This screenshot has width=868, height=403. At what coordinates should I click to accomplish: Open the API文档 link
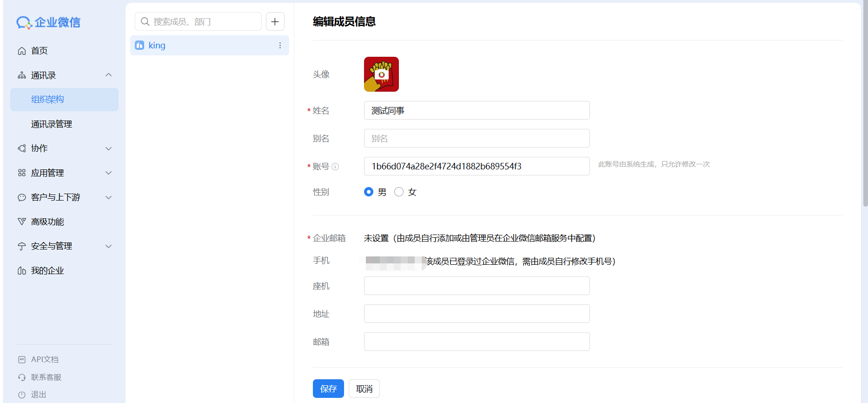45,359
